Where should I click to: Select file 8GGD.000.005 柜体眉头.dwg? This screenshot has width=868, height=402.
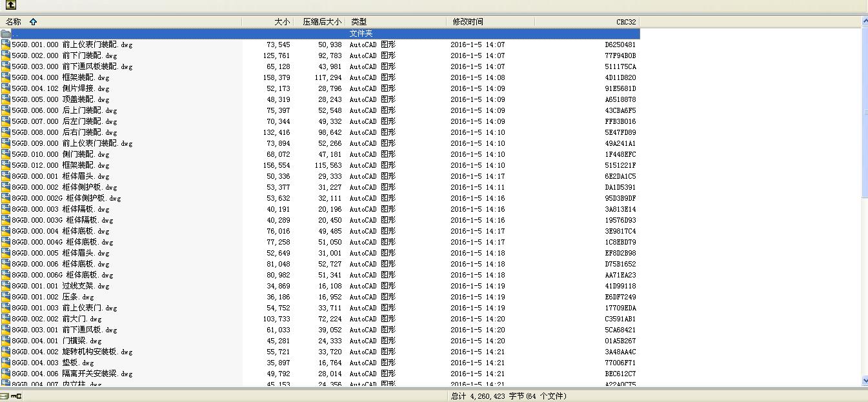60,253
